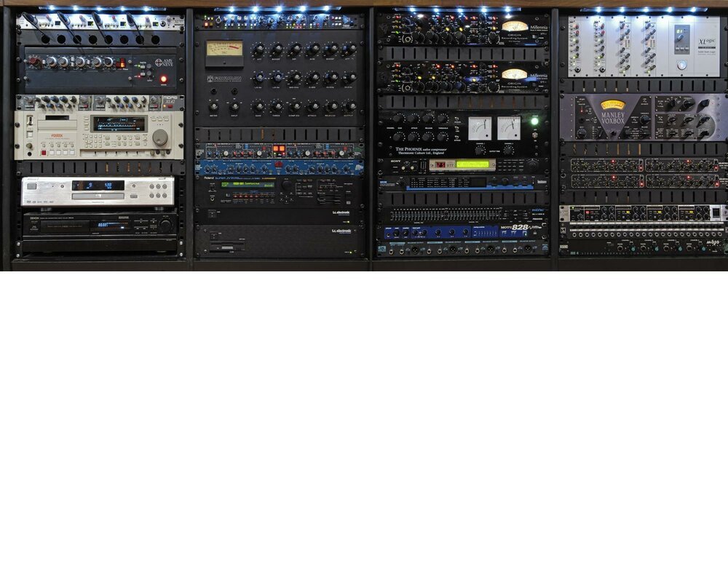The width and height of the screenshot is (728, 582).
Task: Click the Phoenix compressor left VU meter
Action: coord(480,128)
